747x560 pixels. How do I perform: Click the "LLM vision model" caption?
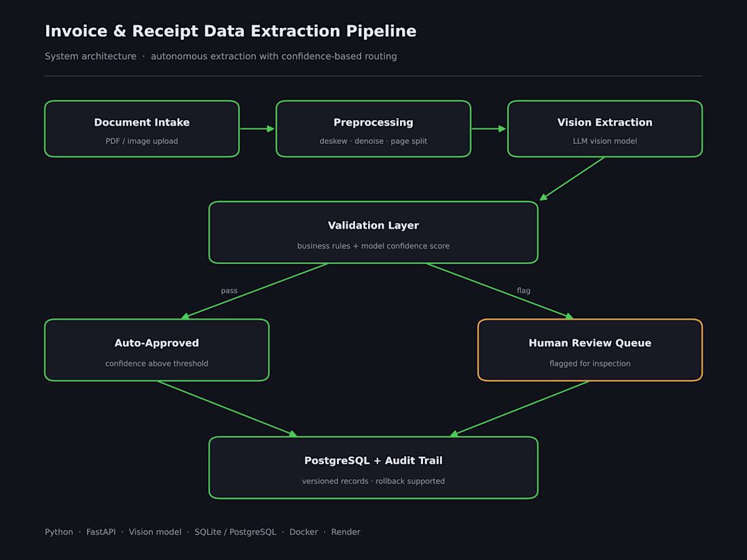(x=605, y=141)
